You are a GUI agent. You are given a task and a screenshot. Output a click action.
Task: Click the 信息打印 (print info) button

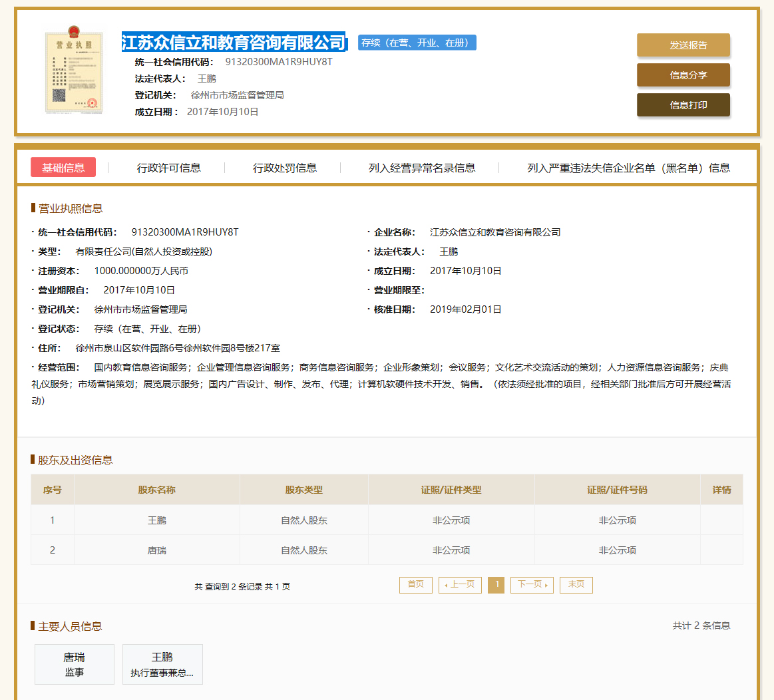click(683, 104)
